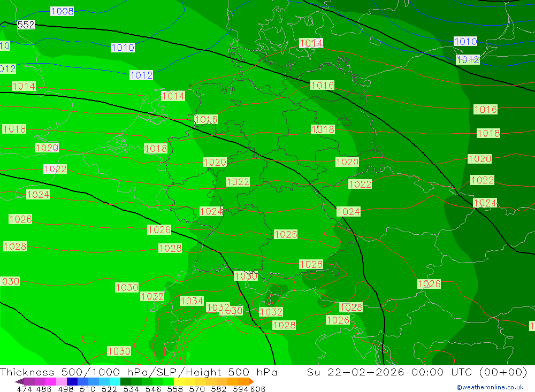535x392 pixels.
Task: Click the 1020 label with grey background at left
Action: point(47,148)
